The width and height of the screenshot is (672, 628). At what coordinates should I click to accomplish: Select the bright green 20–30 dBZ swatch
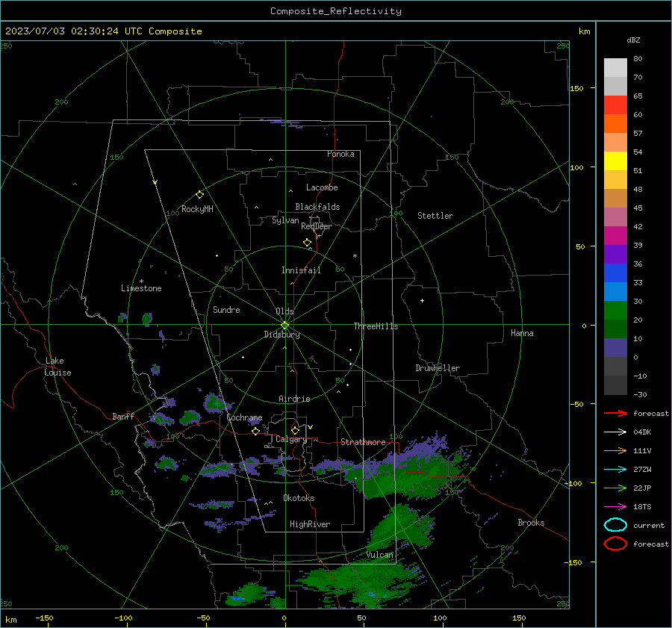(615, 311)
